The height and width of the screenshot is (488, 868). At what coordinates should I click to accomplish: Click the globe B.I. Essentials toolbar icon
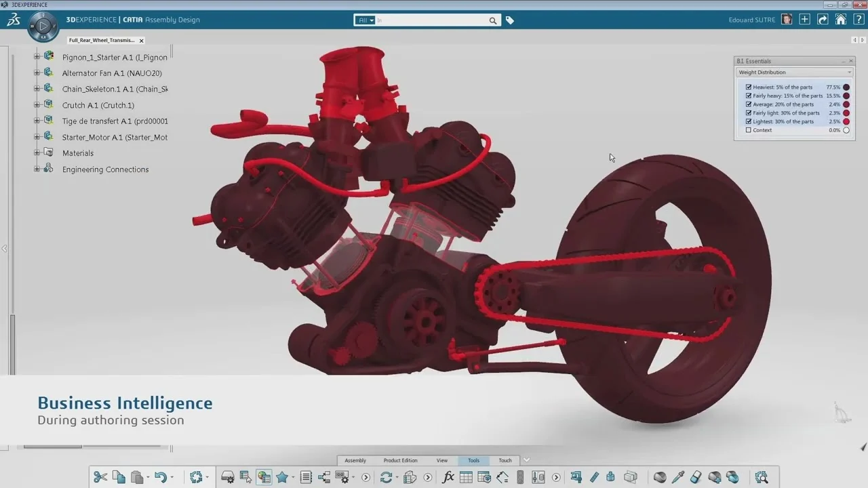point(264,477)
